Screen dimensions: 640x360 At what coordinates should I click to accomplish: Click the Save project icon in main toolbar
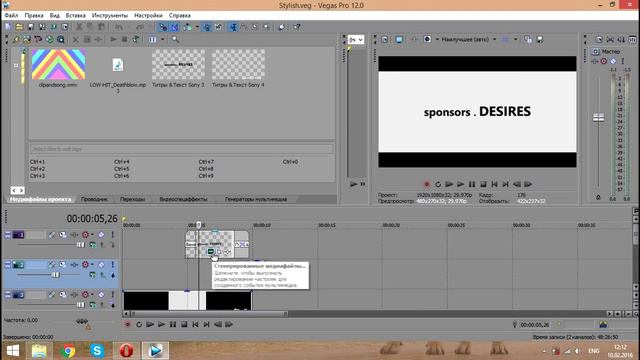click(x=31, y=27)
